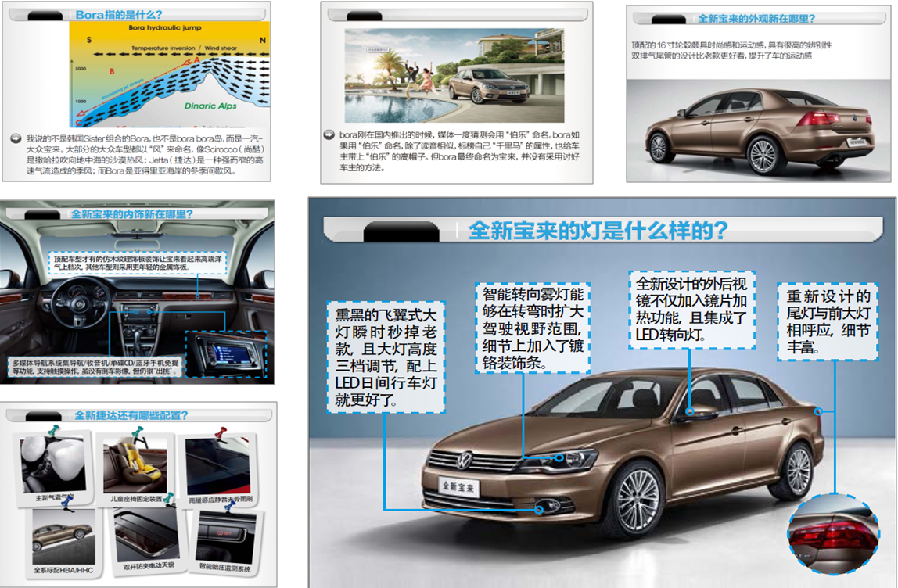The image size is (898, 588).
Task: Open the 主副气囊气帘 airbag photo
Action: click(x=52, y=465)
